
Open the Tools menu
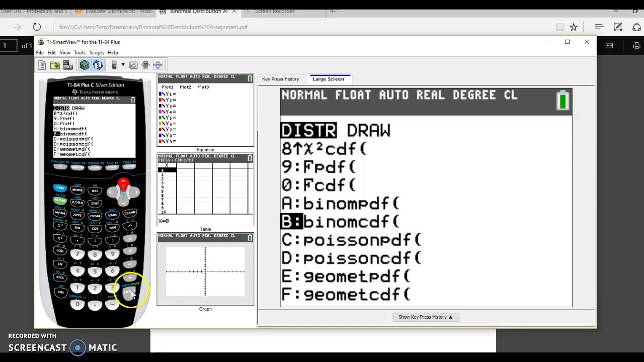click(x=79, y=53)
